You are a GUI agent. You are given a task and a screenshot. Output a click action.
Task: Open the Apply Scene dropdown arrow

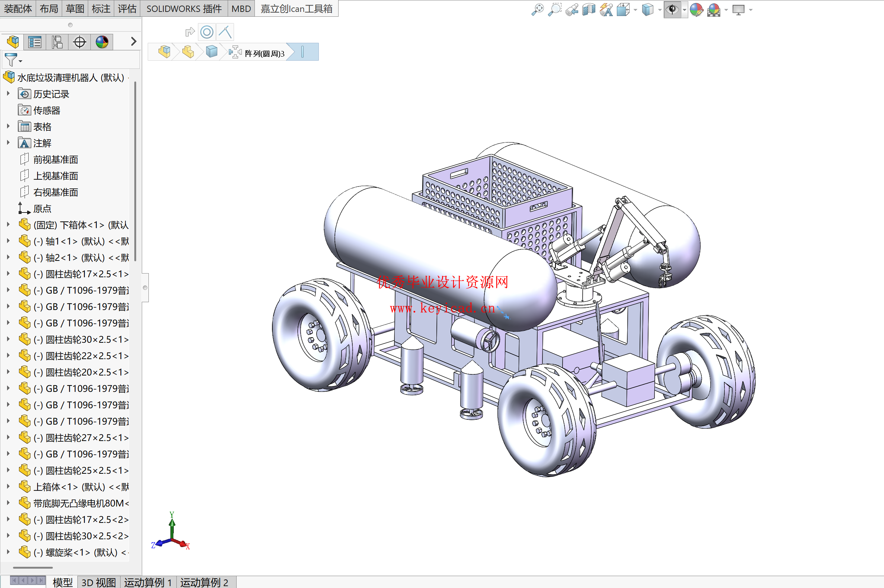coord(726,10)
